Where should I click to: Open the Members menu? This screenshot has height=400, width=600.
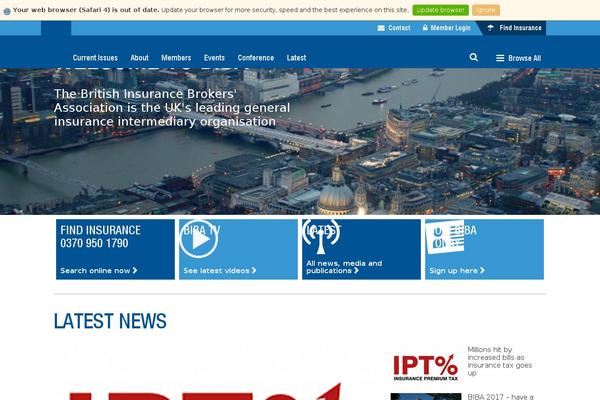point(176,58)
